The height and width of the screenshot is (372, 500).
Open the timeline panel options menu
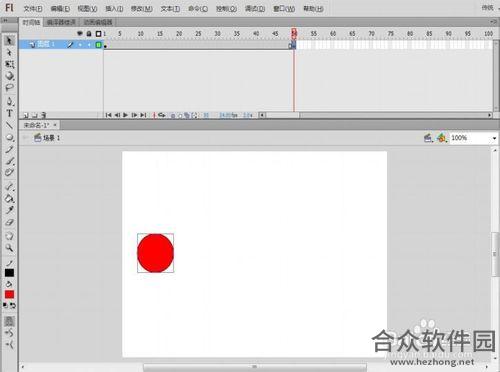coord(494,22)
